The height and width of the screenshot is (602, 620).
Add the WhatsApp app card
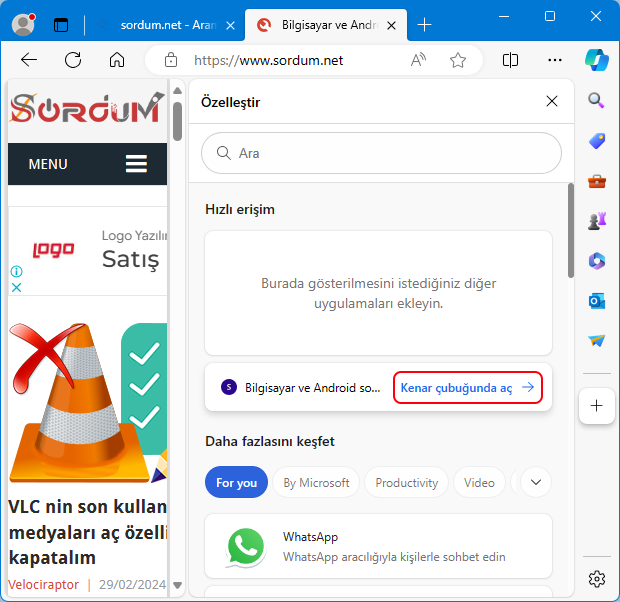tap(378, 546)
